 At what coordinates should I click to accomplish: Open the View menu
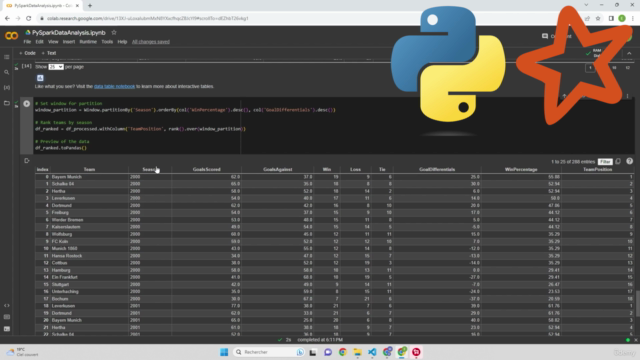53,42
